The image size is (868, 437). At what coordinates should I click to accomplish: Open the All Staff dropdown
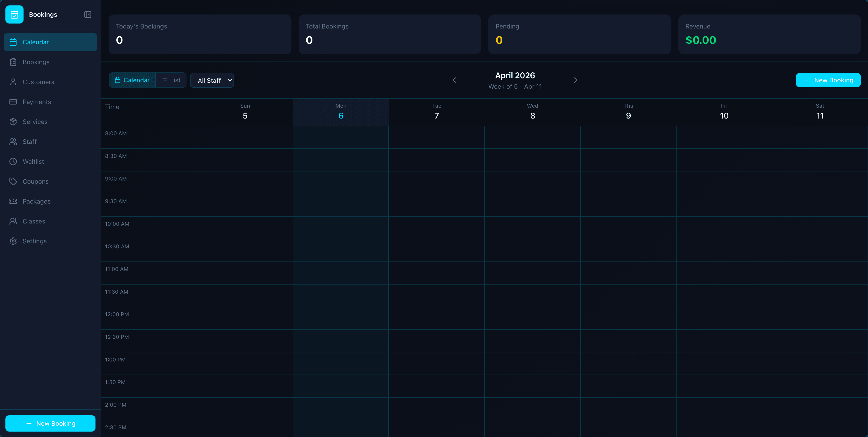tap(212, 80)
